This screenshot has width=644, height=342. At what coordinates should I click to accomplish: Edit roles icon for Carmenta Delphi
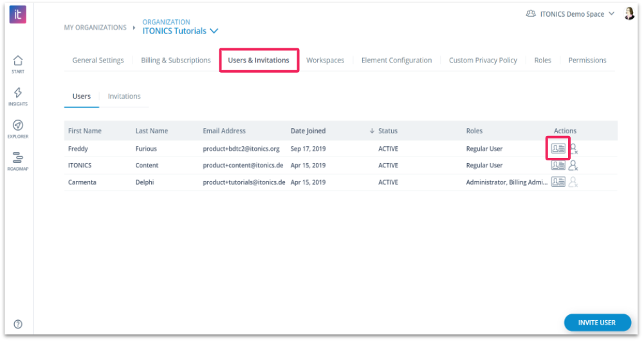pyautogui.click(x=558, y=182)
